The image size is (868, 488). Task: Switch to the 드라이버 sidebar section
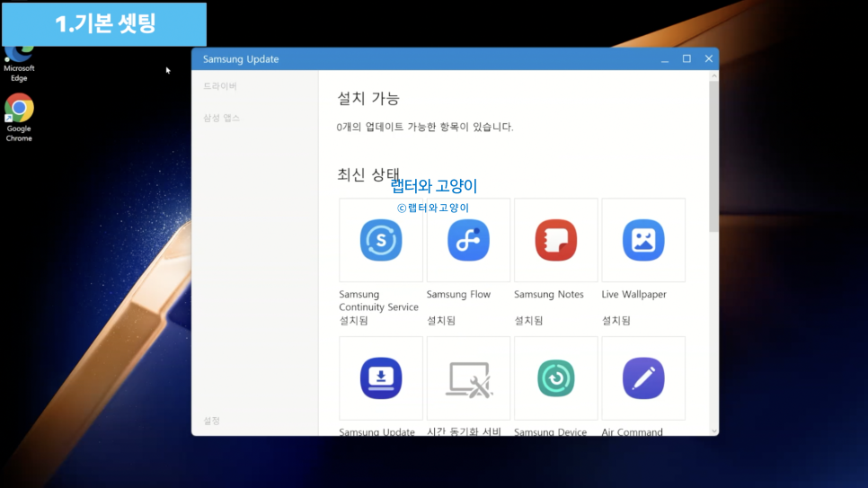[220, 86]
